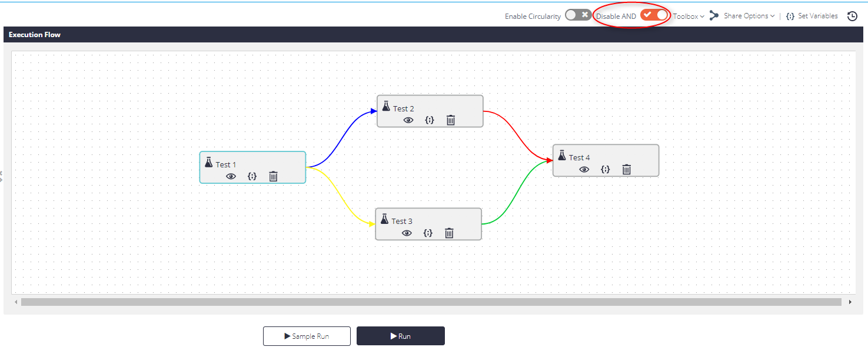Start a Sample Run
Screen dimensions: 868x350
pyautogui.click(x=307, y=336)
